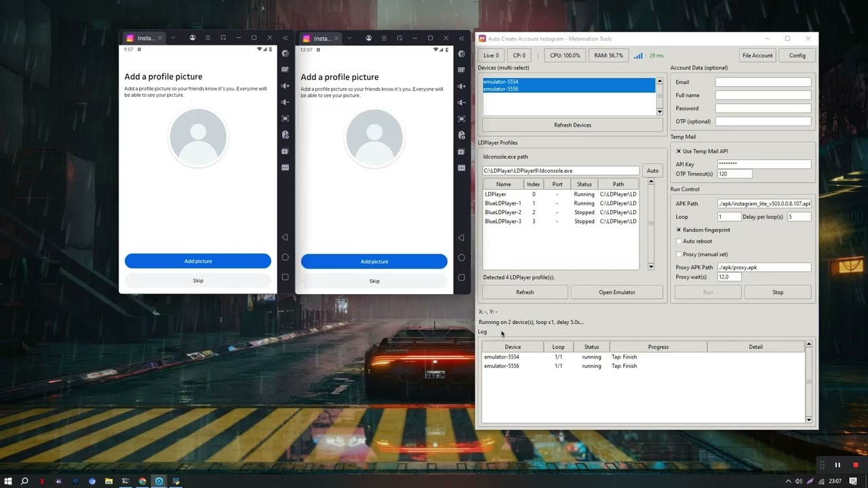Click volume down icon in left emulator sidebar
The height and width of the screenshot is (488, 868).
pos(285,102)
